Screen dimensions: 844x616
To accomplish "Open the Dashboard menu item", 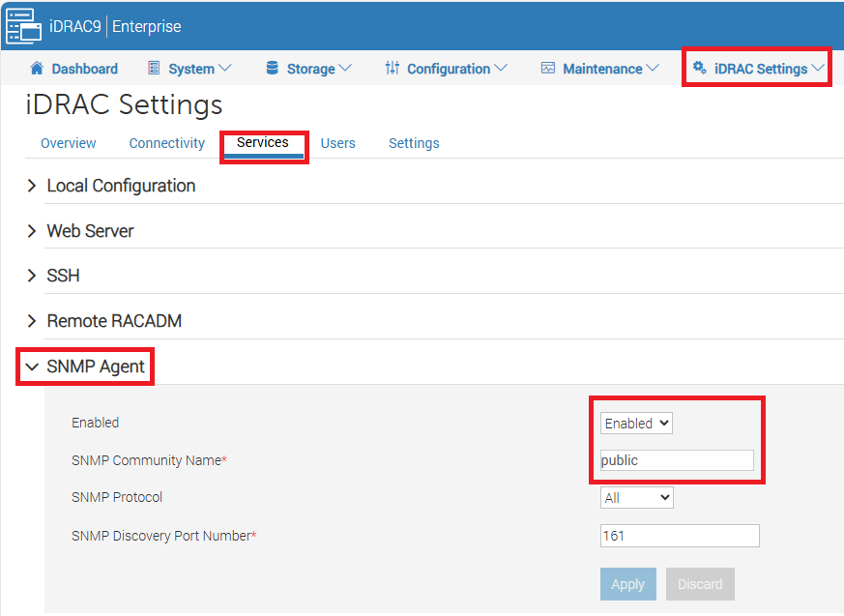I will (x=84, y=69).
